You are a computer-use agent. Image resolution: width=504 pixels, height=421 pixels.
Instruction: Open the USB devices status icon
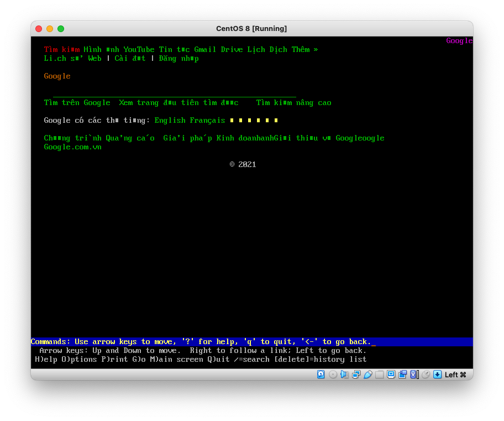tap(368, 375)
